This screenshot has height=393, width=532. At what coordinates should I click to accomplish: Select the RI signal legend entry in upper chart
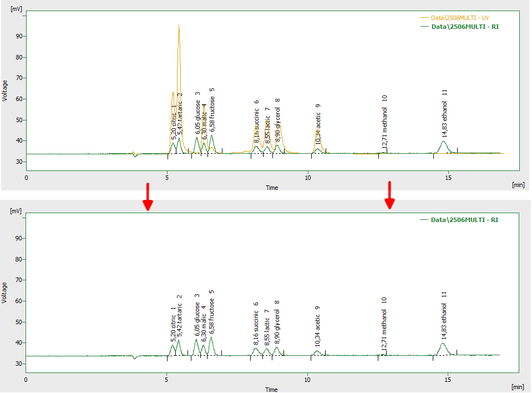coord(465,26)
